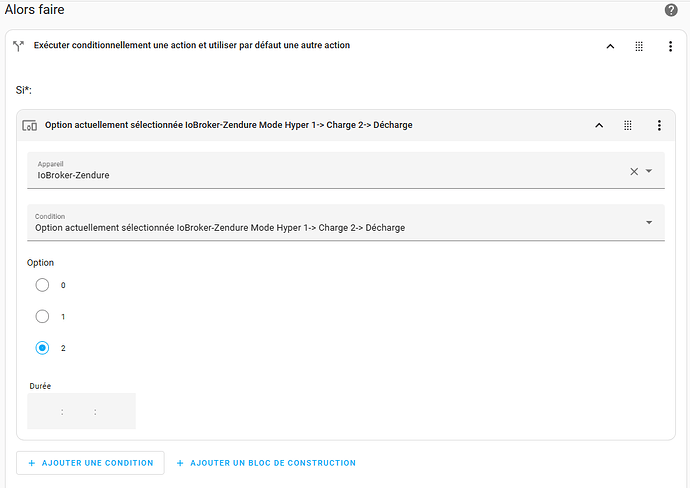
Task: Open the help icon beside Alors faire
Action: tap(671, 10)
